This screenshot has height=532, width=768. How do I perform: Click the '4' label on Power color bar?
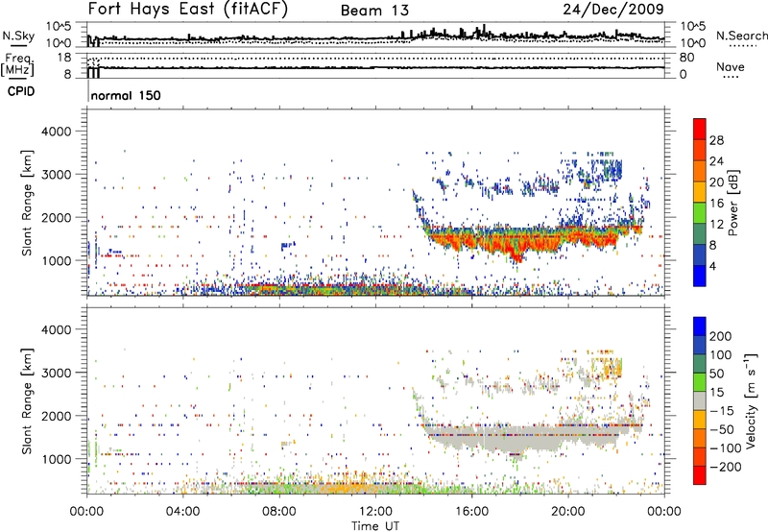coord(713,266)
